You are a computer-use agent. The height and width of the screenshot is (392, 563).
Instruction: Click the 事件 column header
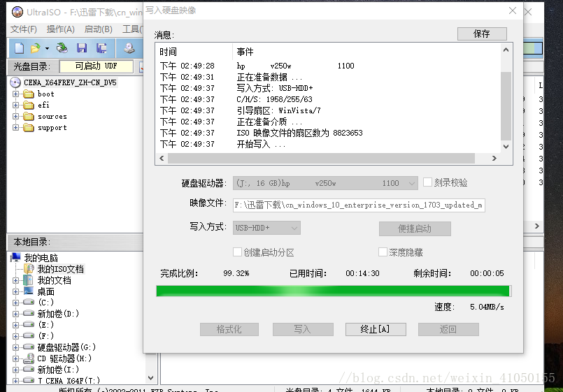coord(245,52)
